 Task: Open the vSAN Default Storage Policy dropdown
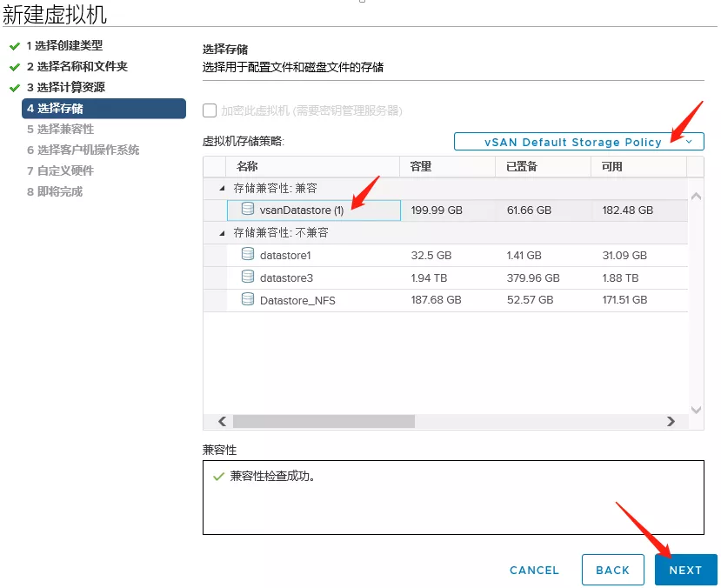(578, 142)
